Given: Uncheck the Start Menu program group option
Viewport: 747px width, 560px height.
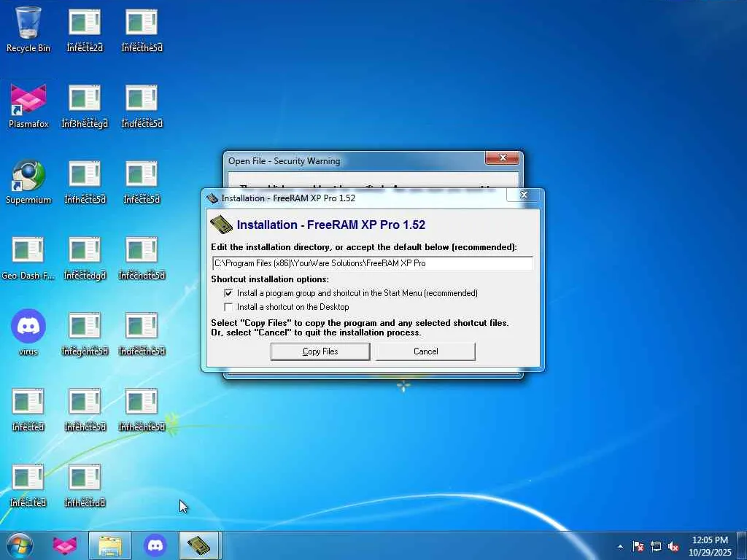Looking at the screenshot, I should pos(228,293).
